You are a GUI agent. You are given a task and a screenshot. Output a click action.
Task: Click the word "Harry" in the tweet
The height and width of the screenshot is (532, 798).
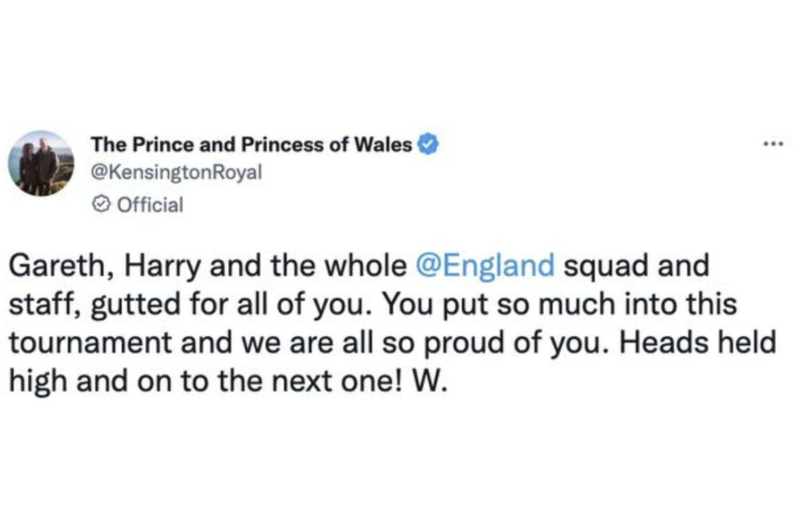[x=162, y=265]
